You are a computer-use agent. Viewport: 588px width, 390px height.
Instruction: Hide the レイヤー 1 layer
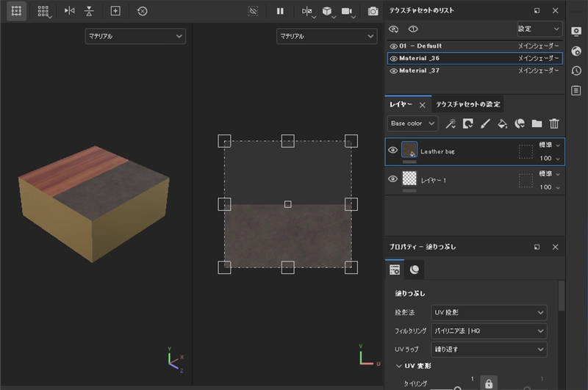tap(392, 178)
